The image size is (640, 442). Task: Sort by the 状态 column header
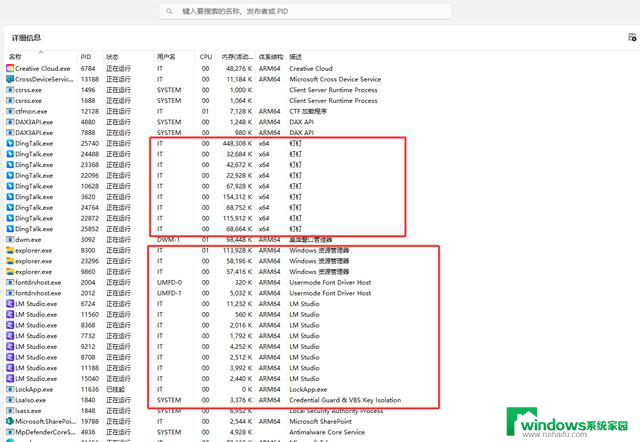tap(112, 57)
